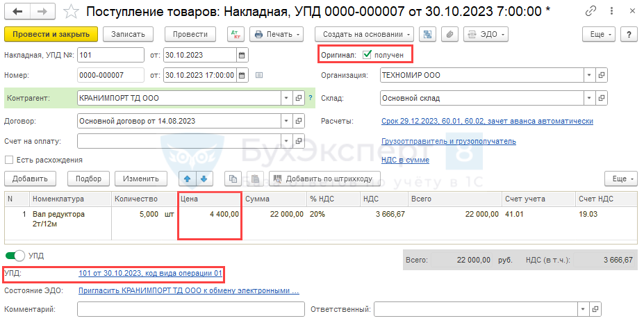
Task: Click the question mark next to Контрагент
Action: pyautogui.click(x=311, y=98)
